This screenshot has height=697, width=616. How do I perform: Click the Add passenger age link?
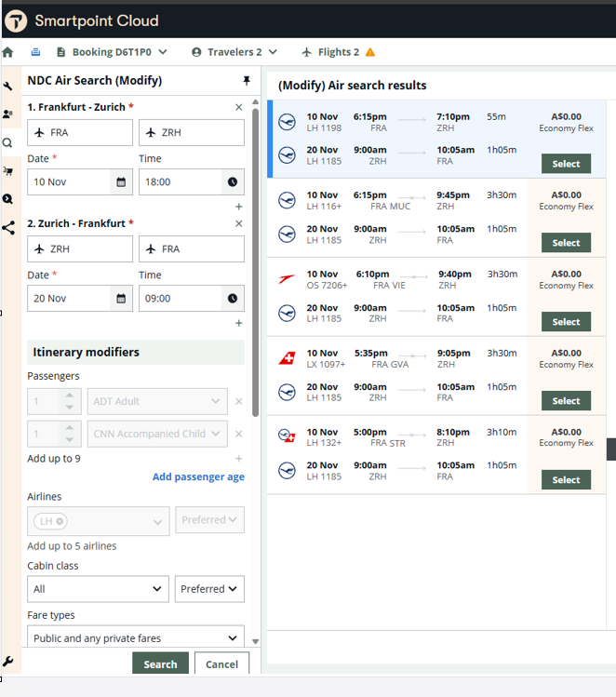(198, 477)
